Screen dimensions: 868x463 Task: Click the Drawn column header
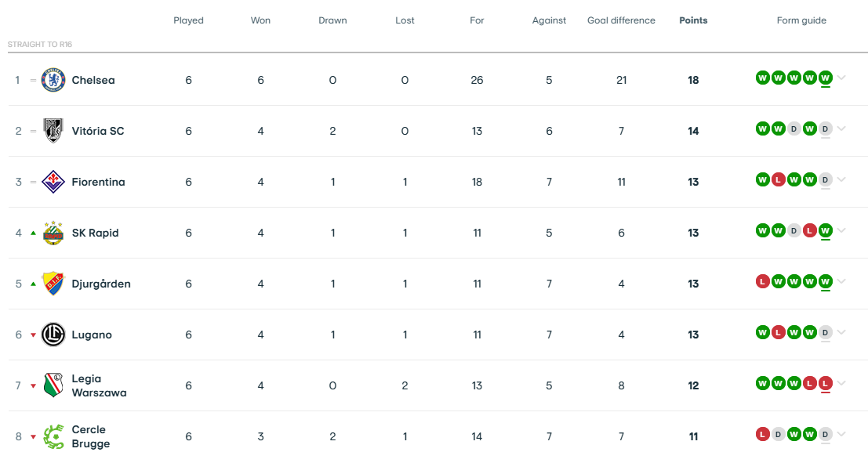tap(332, 20)
